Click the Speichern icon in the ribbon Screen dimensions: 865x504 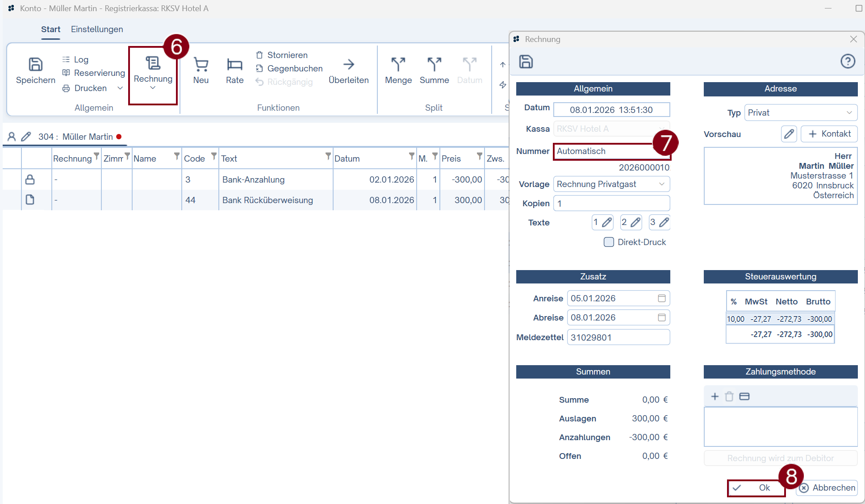click(x=35, y=65)
